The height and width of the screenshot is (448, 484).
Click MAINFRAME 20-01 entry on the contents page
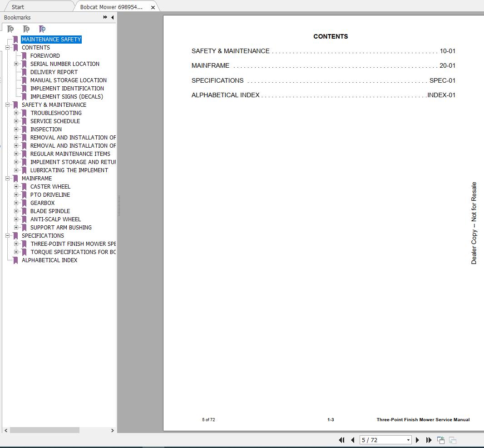(323, 65)
